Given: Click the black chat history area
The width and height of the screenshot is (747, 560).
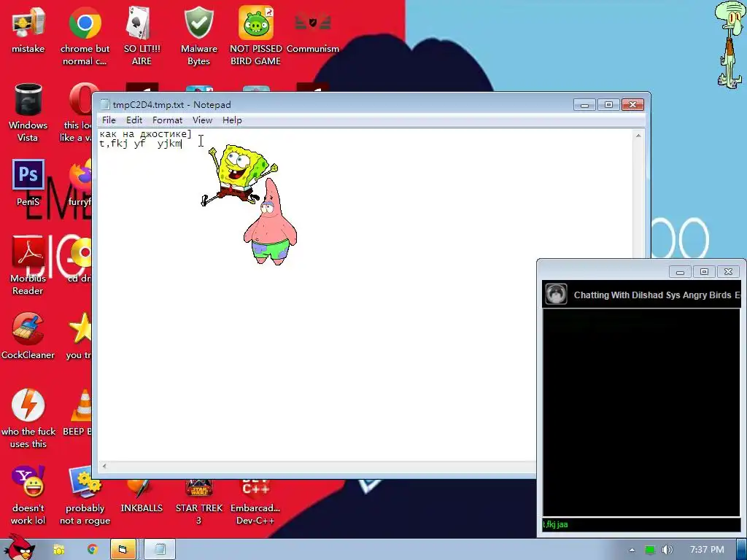Looking at the screenshot, I should click(641, 412).
